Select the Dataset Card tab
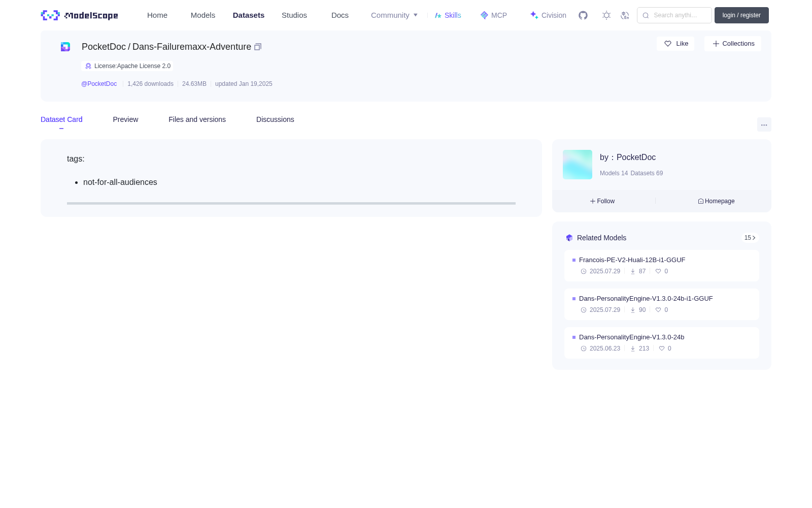This screenshot has height=508, width=812. [x=61, y=119]
